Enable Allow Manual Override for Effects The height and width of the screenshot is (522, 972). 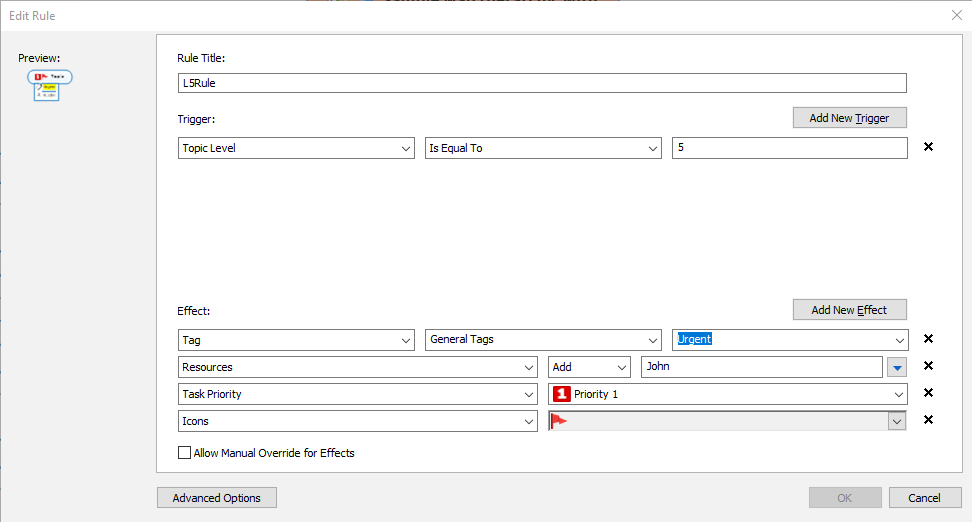(x=184, y=453)
